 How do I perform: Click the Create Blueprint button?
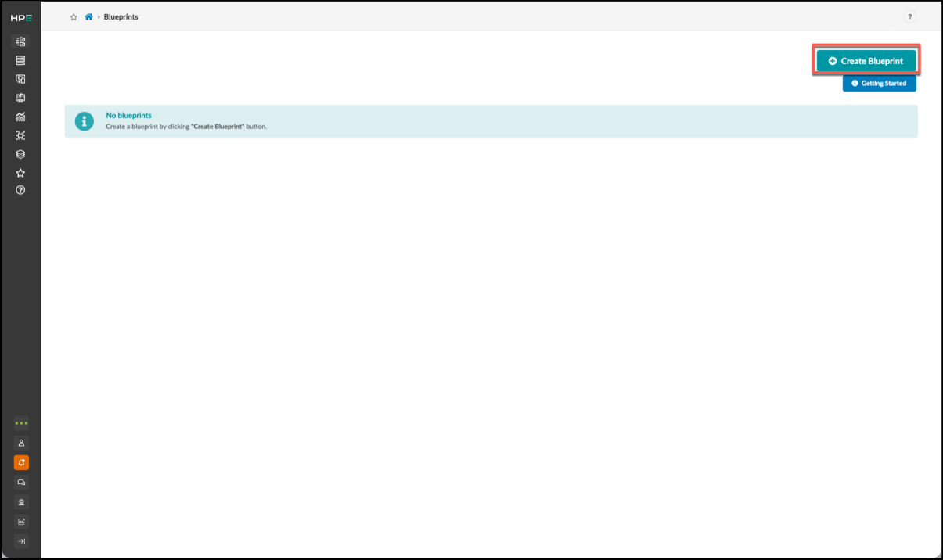(x=866, y=61)
